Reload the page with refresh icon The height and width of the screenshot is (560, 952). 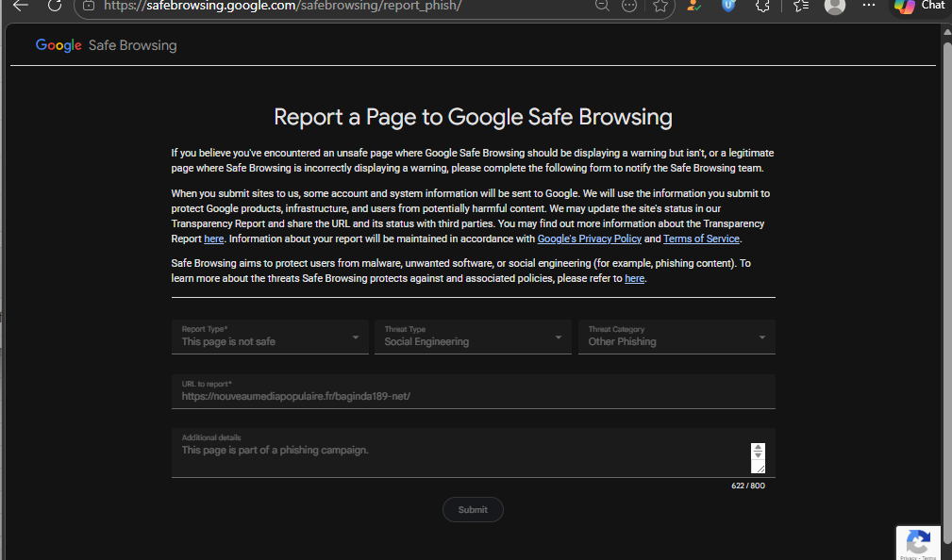[55, 6]
